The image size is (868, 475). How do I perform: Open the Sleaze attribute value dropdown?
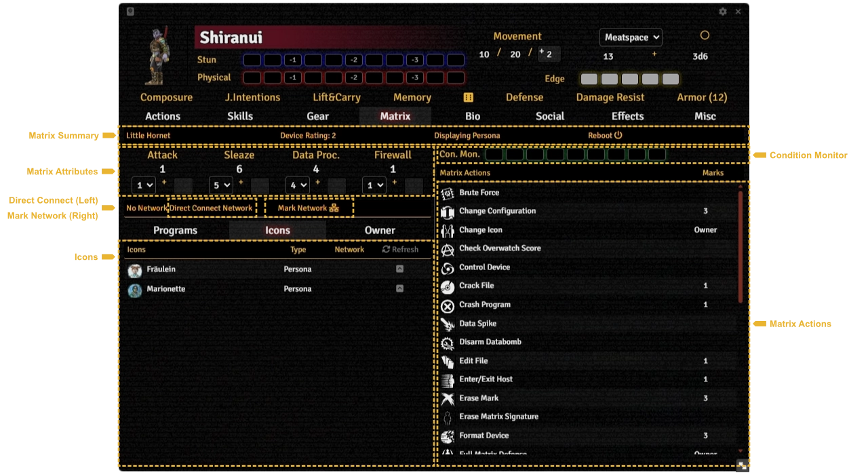(x=220, y=185)
